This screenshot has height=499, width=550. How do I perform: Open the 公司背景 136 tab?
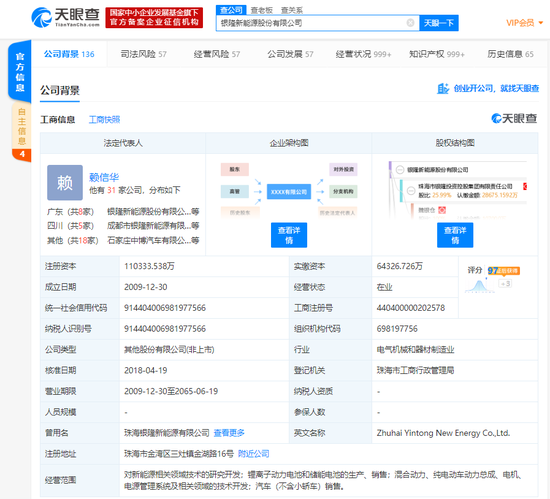(x=69, y=54)
